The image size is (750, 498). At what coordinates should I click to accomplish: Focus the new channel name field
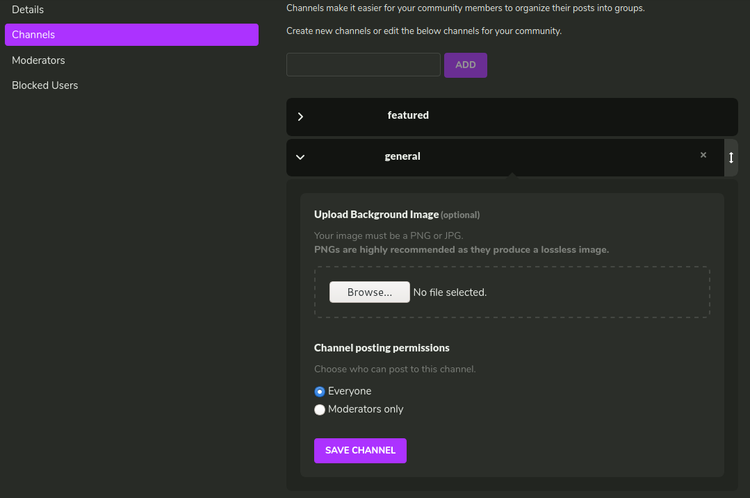(363, 65)
